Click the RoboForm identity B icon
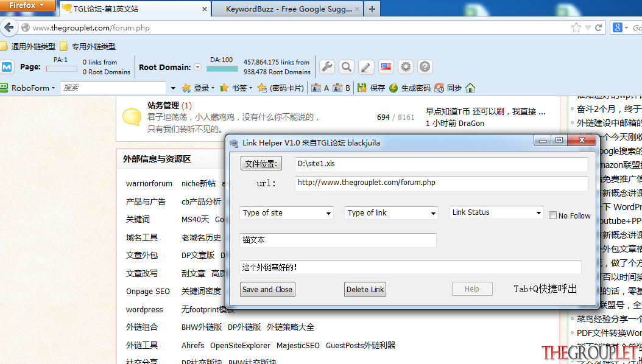Image resolution: width=642 pixels, height=364 pixels. click(337, 88)
